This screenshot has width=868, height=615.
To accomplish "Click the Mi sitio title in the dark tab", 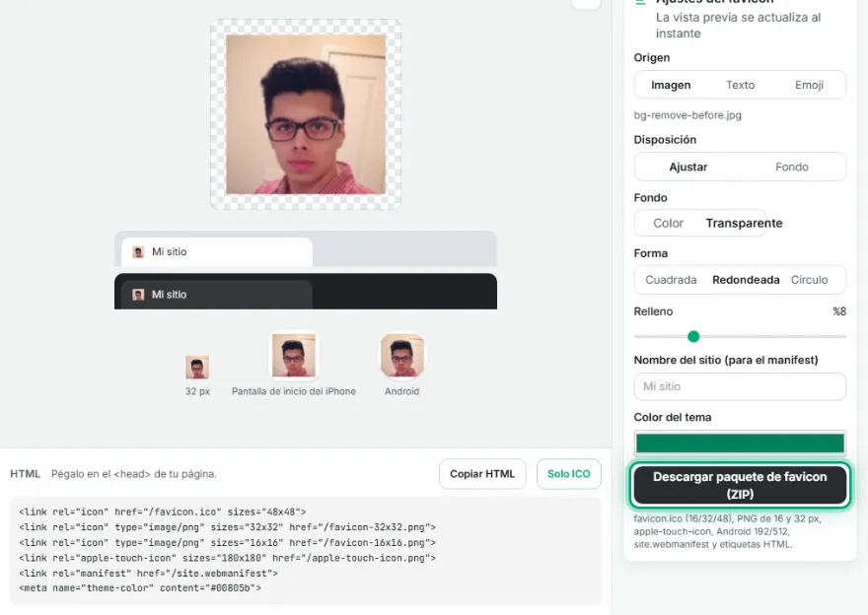I will pos(170,295).
